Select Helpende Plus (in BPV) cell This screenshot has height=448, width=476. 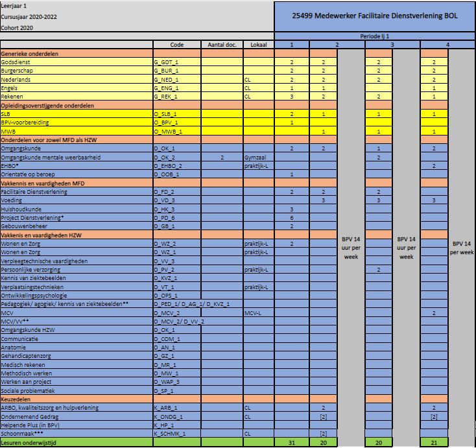pyautogui.click(x=77, y=425)
